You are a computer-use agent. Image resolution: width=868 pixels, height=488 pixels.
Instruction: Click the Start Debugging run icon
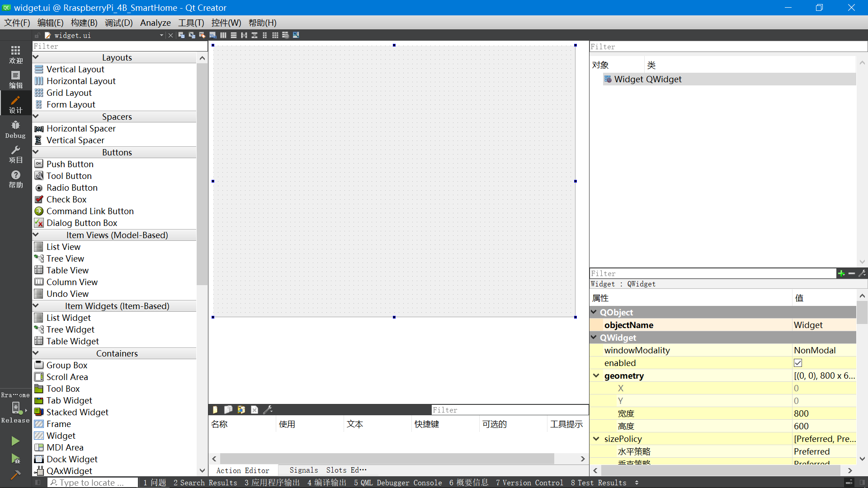click(x=15, y=458)
